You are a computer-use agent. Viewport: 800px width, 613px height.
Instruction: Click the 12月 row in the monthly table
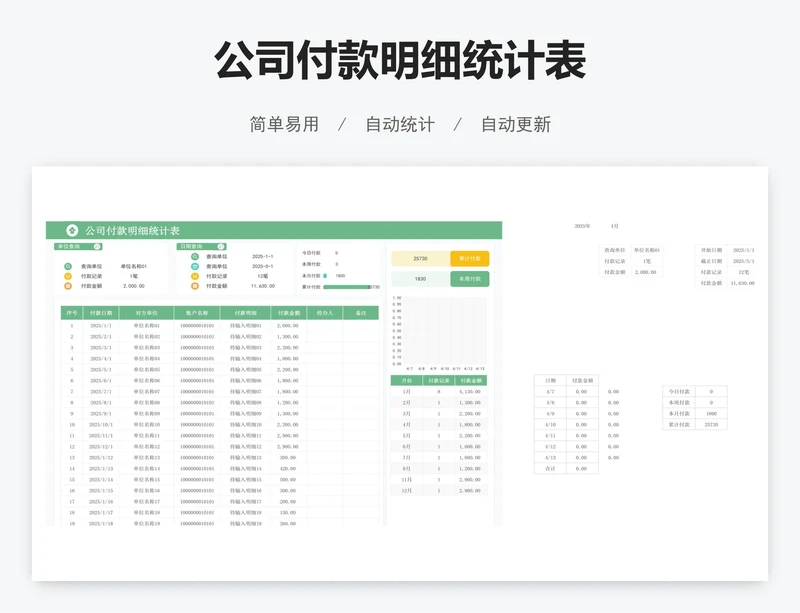(x=439, y=491)
